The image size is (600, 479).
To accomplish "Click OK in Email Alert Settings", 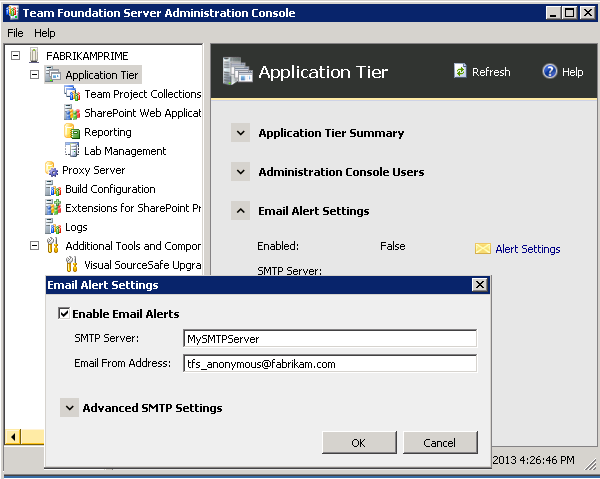I will point(359,443).
